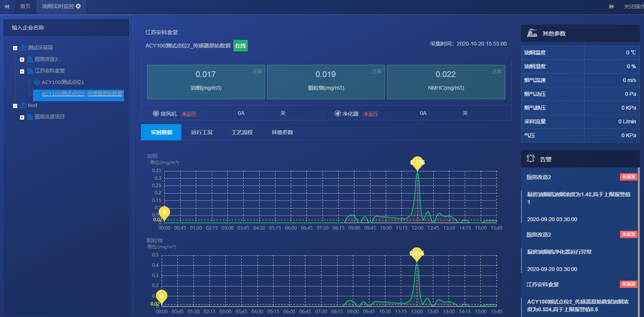Click the 在线 status badge
The image size is (644, 317).
tap(241, 46)
